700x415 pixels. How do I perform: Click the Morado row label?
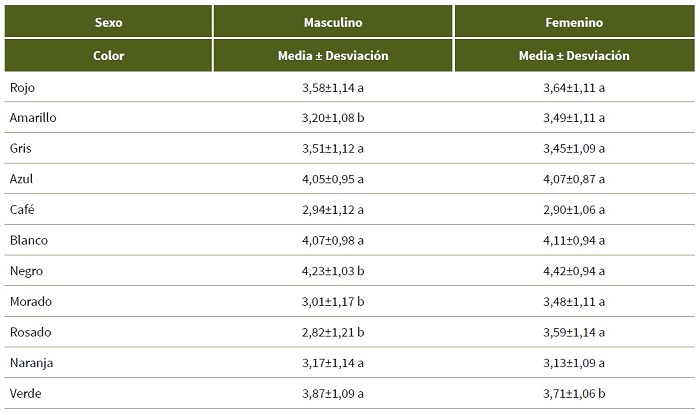click(31, 301)
